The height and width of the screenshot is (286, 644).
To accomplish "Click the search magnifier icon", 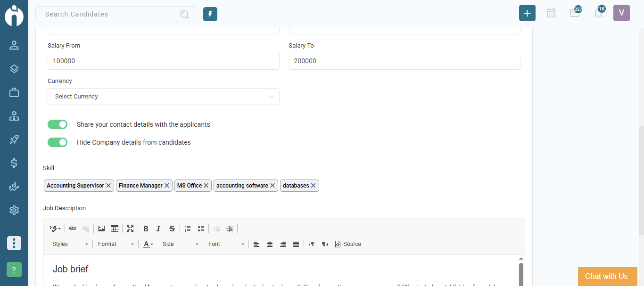I will click(x=184, y=14).
